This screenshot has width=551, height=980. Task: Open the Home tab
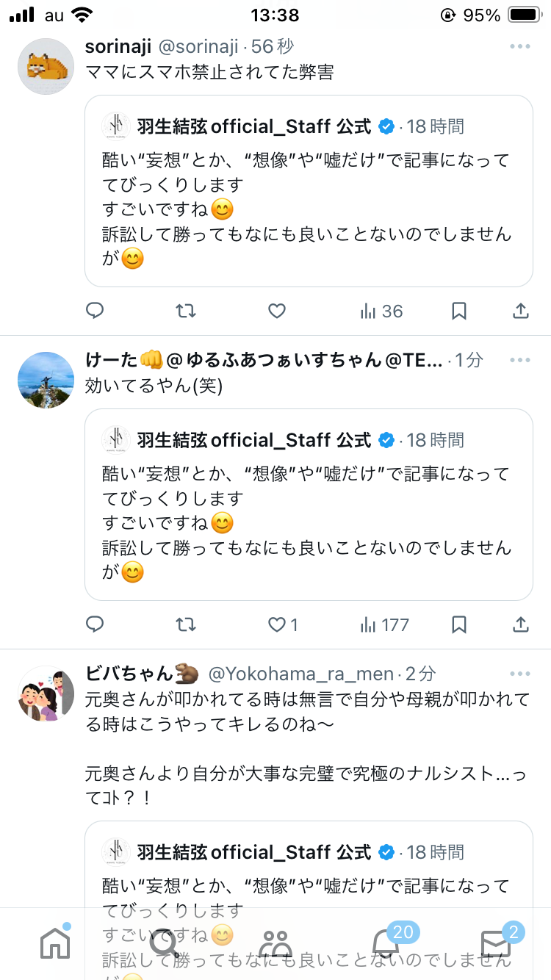tap(55, 943)
